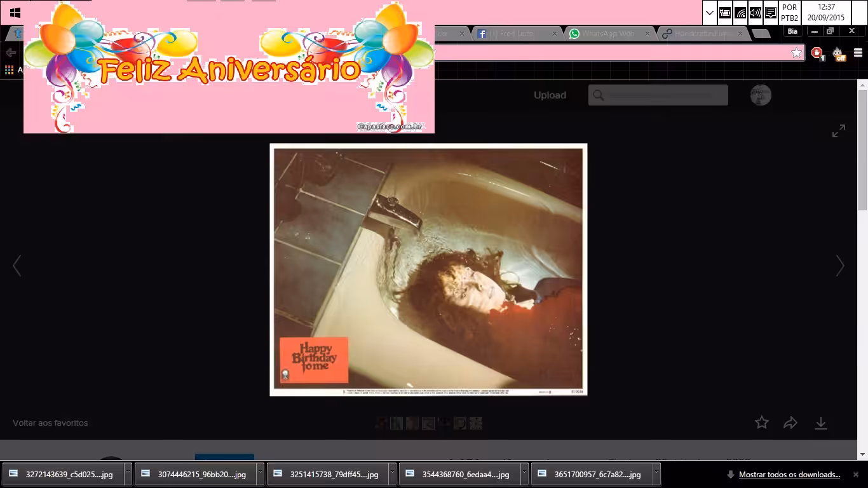Screen dimensions: 868x488
Task: Switch input language POR PTB2
Action: click(x=789, y=13)
